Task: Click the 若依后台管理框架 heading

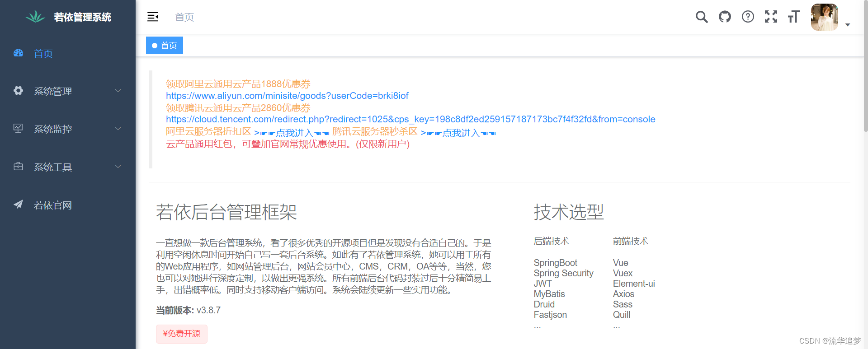Action: (x=226, y=212)
